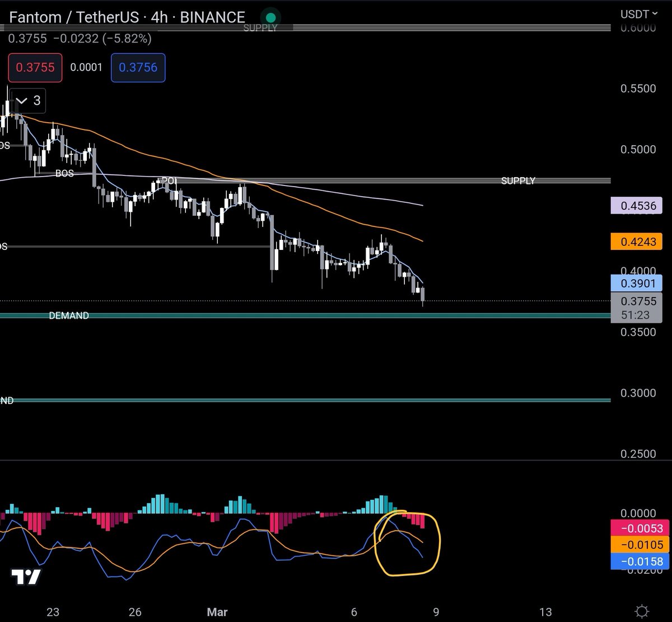The image size is (672, 622).
Task: Open the USDT currency dropdown
Action: tap(640, 14)
